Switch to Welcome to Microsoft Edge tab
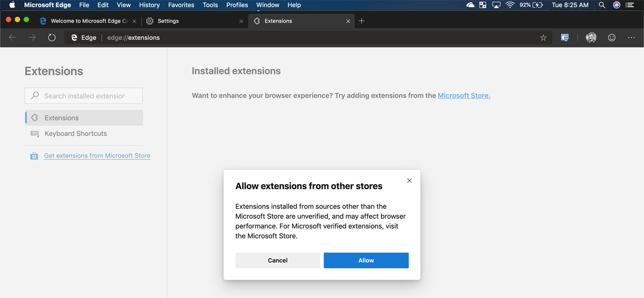Image resolution: width=644 pixels, height=298 pixels. (x=86, y=21)
